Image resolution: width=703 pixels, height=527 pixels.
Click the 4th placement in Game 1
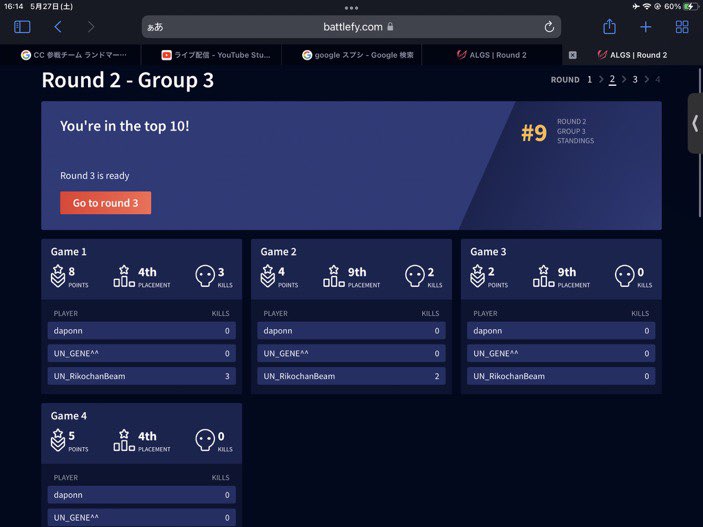[148, 272]
